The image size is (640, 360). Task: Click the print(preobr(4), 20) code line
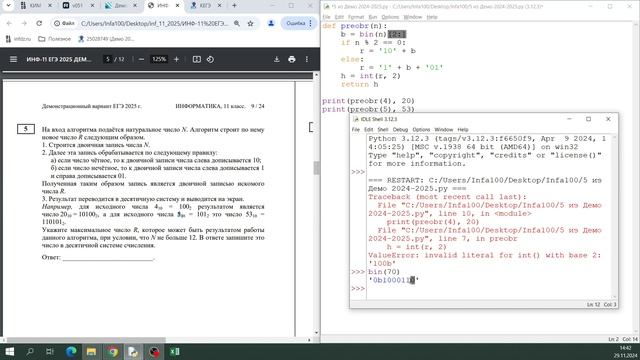click(x=369, y=100)
